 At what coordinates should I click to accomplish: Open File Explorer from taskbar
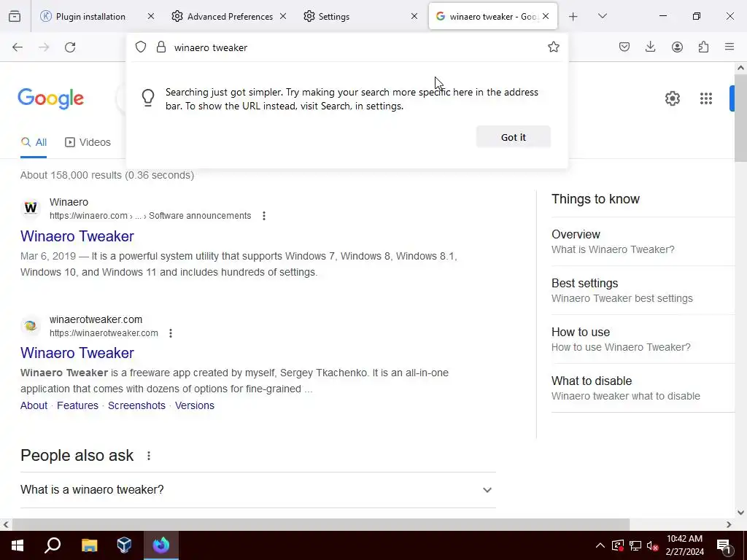[89, 545]
